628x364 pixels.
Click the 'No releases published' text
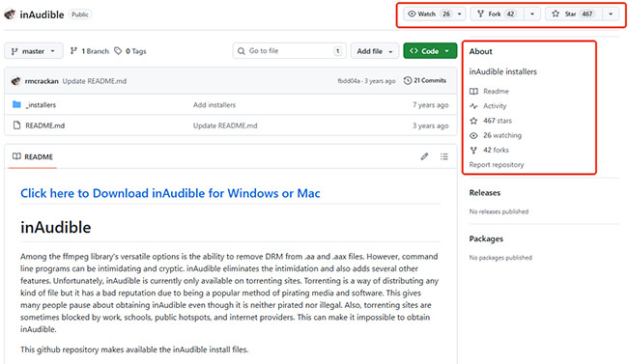(x=499, y=211)
